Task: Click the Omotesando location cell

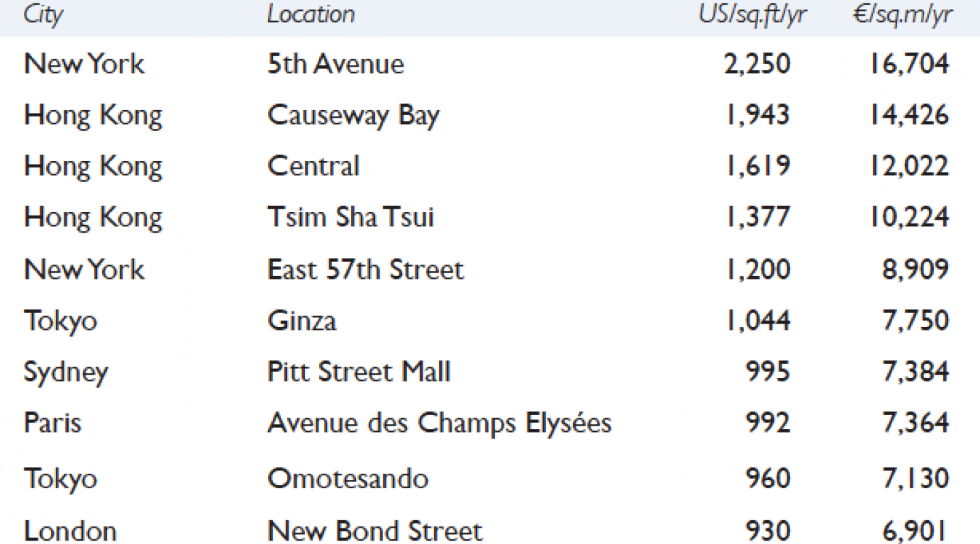Action: tap(348, 479)
